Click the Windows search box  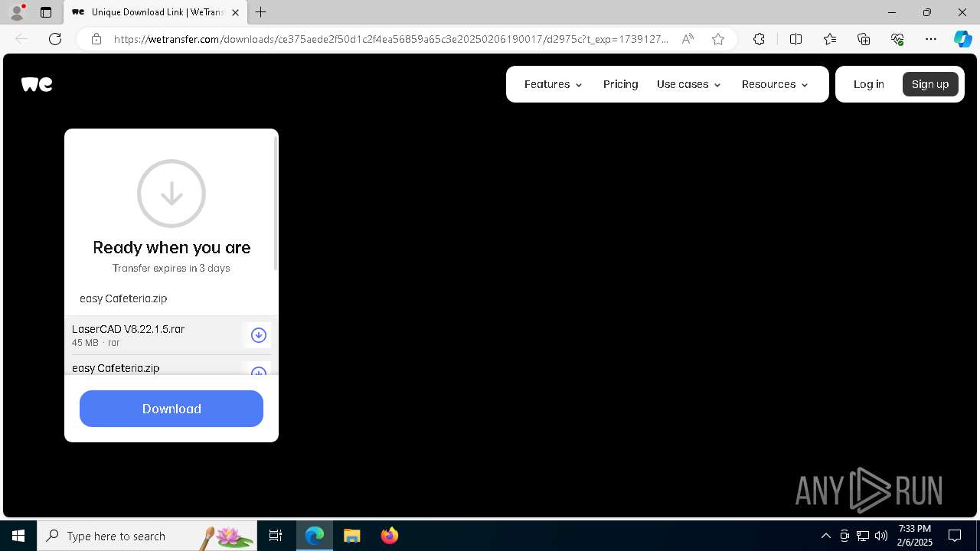pyautogui.click(x=147, y=536)
